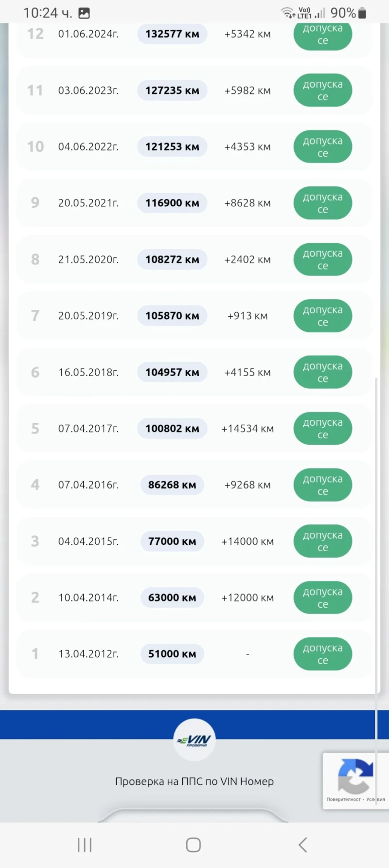Tap the battery icon in status bar
The width and height of the screenshot is (389, 868).
[x=362, y=13]
